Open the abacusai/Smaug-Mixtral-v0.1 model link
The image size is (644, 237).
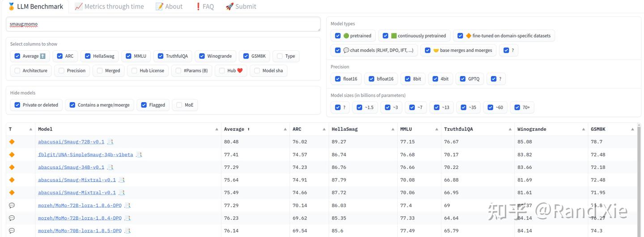pos(77,180)
